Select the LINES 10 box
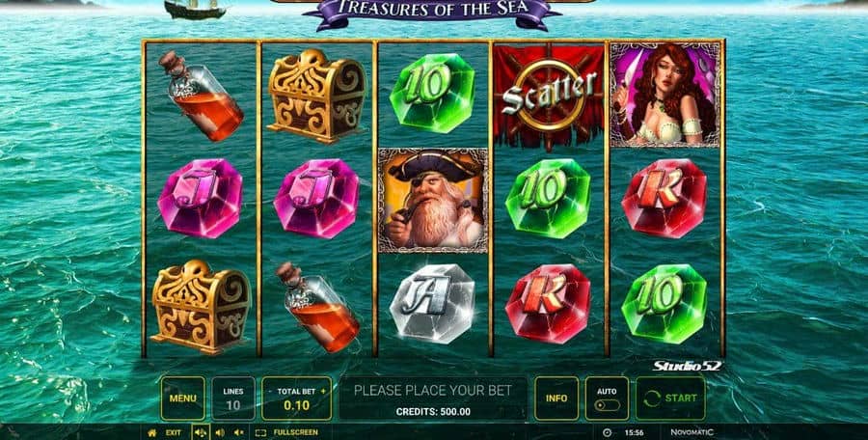868x440 pixels. pos(233,398)
